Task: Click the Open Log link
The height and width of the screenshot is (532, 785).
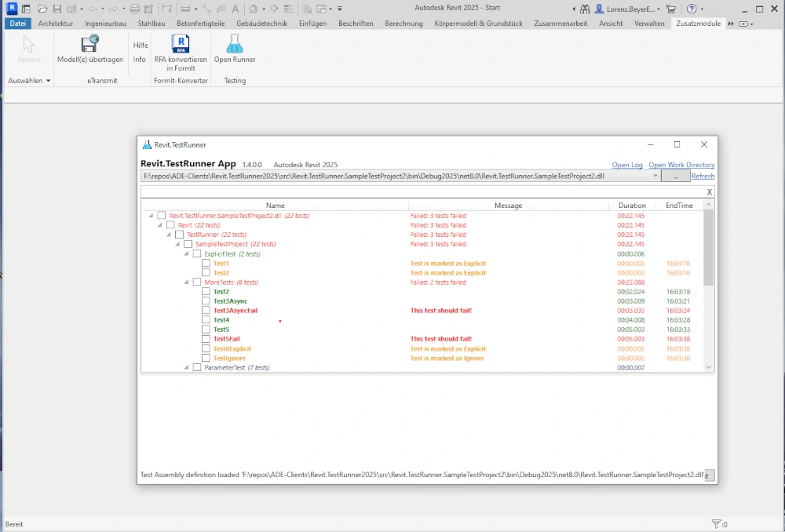Action: [x=626, y=165]
